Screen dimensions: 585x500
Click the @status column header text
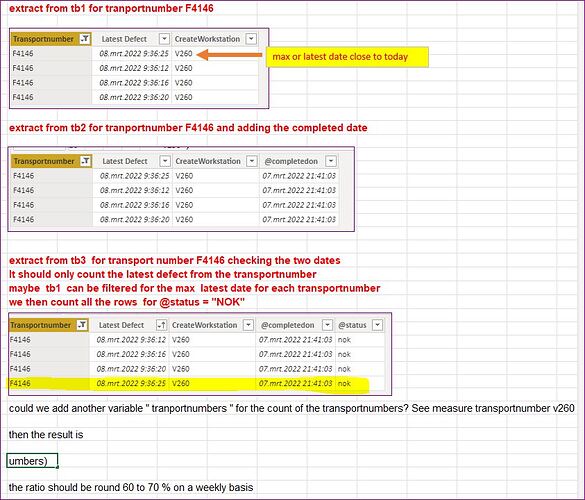point(352,325)
